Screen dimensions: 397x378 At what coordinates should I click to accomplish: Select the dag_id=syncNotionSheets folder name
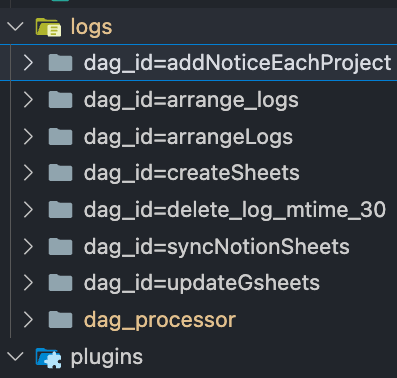[x=217, y=247]
